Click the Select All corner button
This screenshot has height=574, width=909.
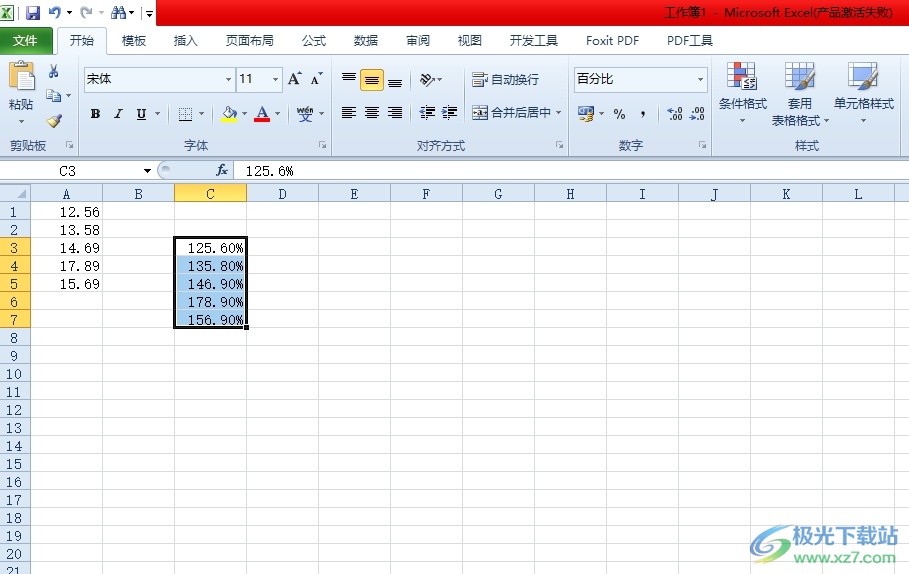[x=15, y=193]
